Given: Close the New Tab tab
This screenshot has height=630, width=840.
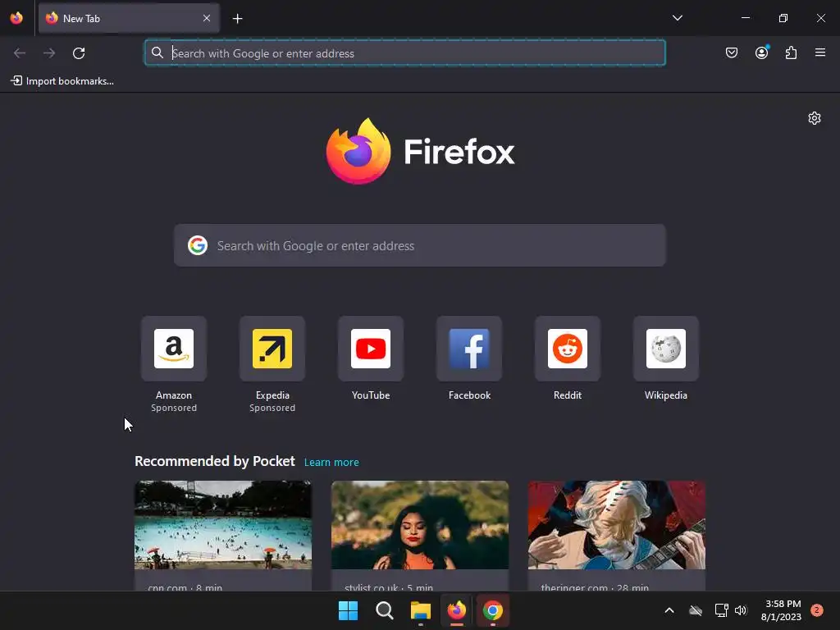Looking at the screenshot, I should coord(207,18).
